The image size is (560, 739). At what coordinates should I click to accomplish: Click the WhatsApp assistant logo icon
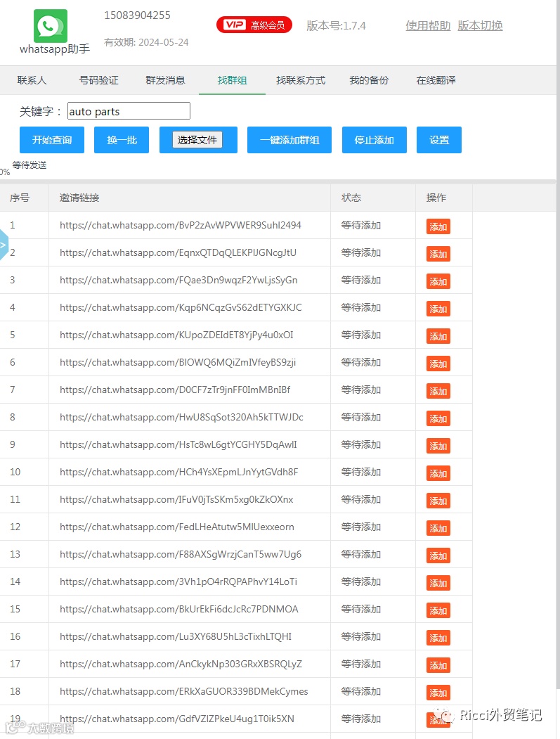51,26
